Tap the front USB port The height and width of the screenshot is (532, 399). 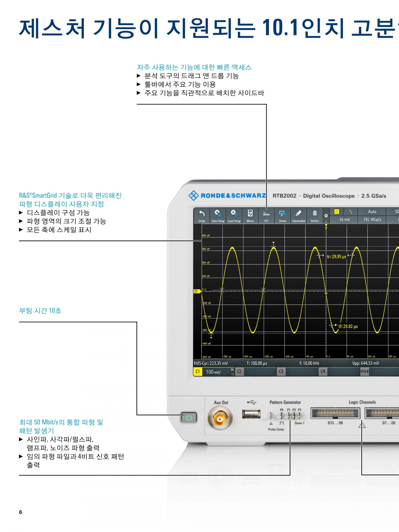pyautogui.click(x=251, y=414)
